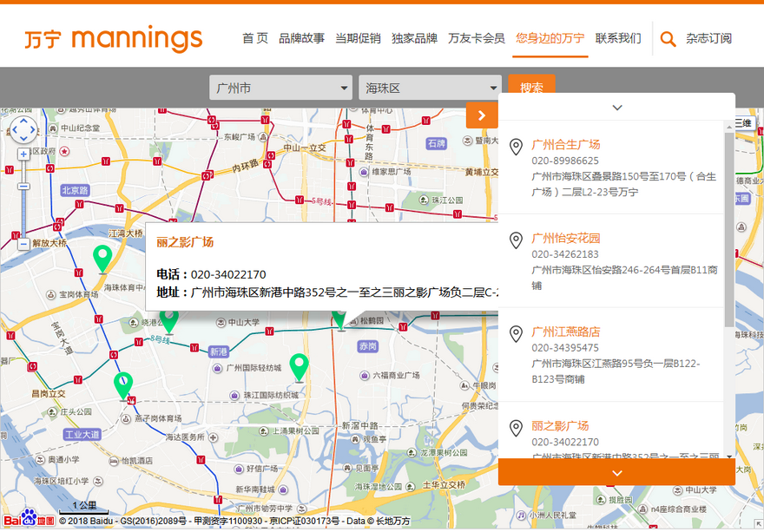
Task: Select store 广州江燕路店 in the list
Action: pyautogui.click(x=566, y=332)
